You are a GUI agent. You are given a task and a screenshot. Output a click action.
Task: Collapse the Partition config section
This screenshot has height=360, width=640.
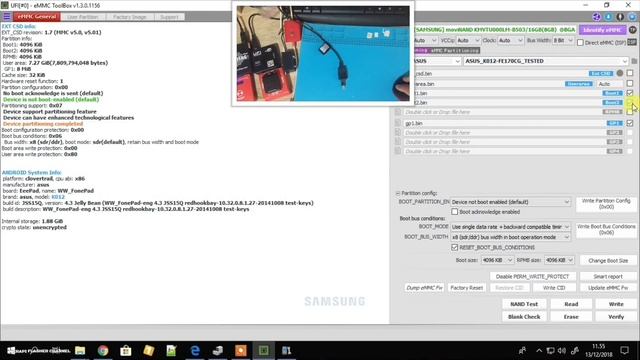coord(398,193)
